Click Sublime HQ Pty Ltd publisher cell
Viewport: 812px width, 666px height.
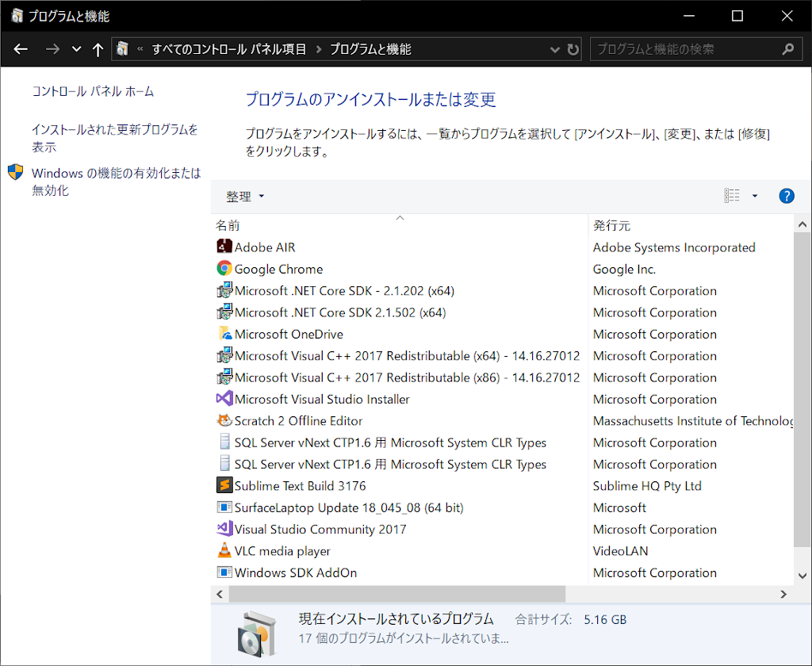(647, 486)
